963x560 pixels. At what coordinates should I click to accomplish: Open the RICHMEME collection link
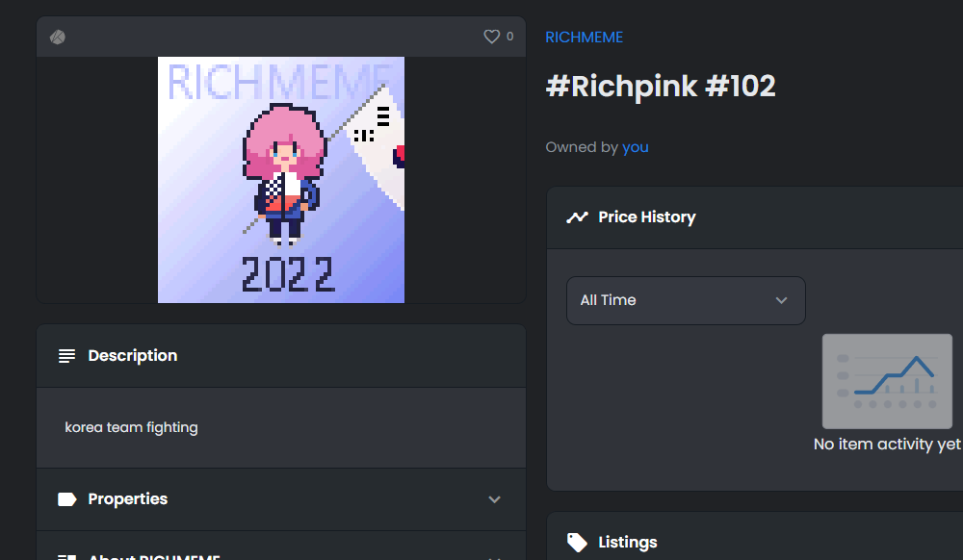click(585, 38)
